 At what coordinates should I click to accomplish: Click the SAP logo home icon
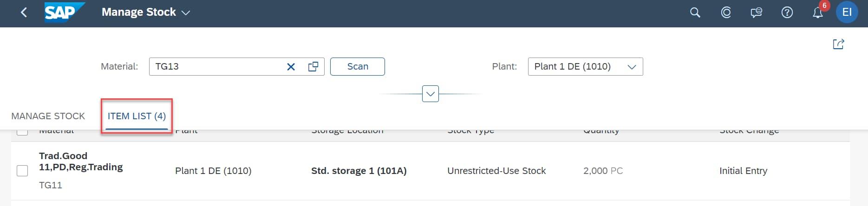[x=65, y=13]
